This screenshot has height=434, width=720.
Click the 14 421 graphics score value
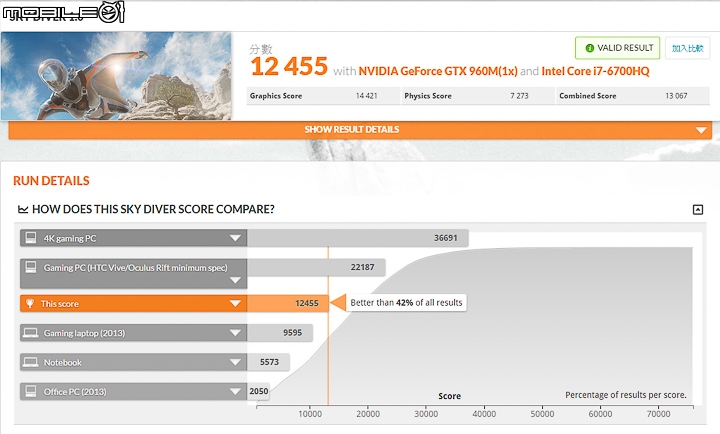click(366, 96)
